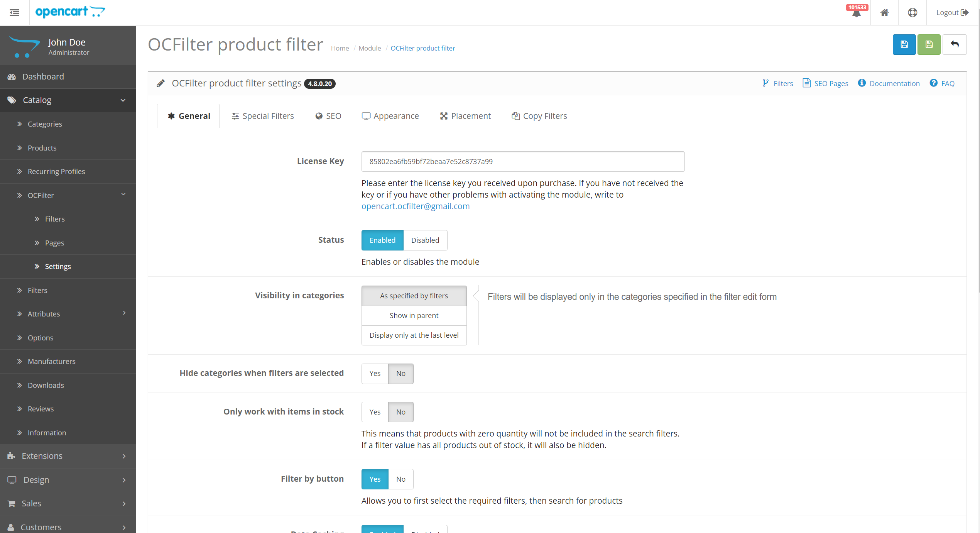Image resolution: width=980 pixels, height=533 pixels.
Task: Choose Show in parent visibility option
Action: click(x=414, y=315)
